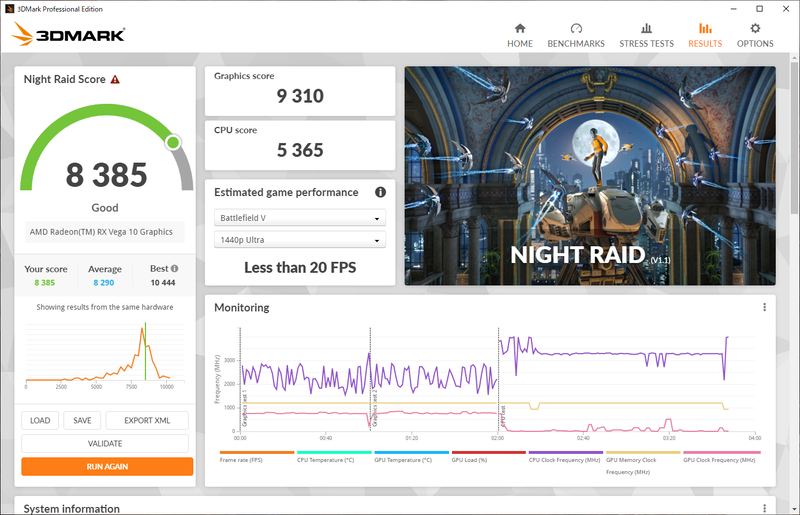
Task: Open the 1440p Ultra resolution dropdown
Action: click(299, 240)
